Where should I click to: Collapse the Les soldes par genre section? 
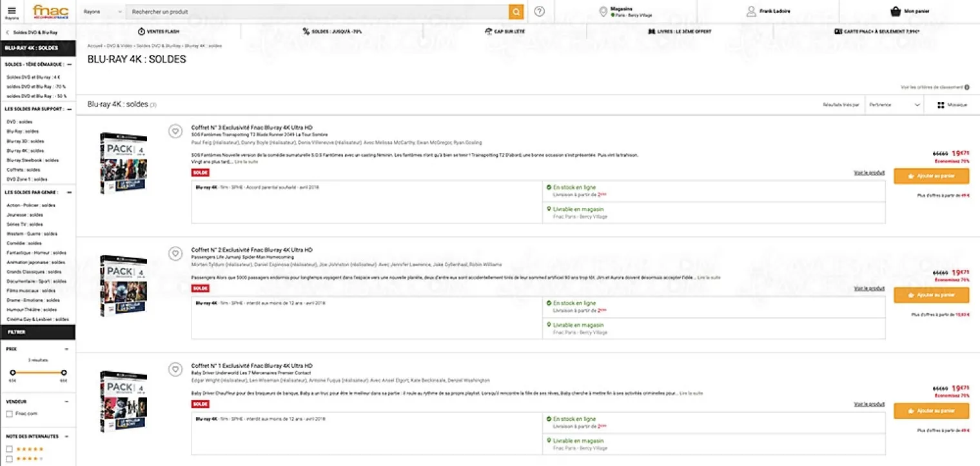[69, 192]
